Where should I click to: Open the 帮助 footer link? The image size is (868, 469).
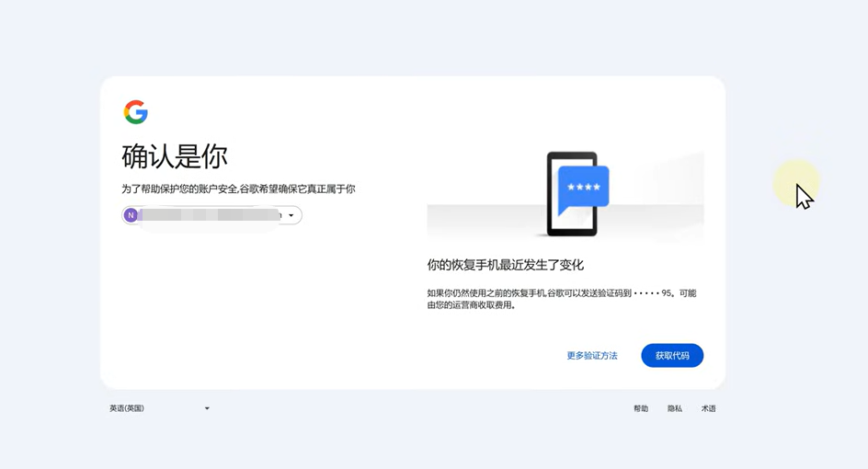[641, 408]
